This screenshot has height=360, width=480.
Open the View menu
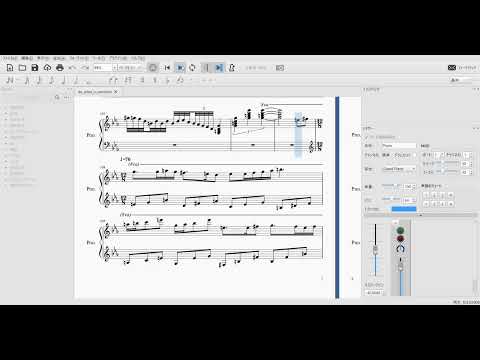click(43, 58)
